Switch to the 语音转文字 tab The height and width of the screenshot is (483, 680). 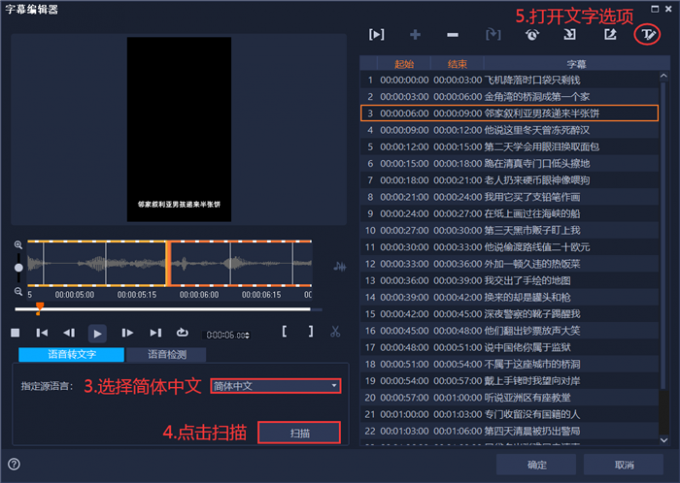[72, 355]
